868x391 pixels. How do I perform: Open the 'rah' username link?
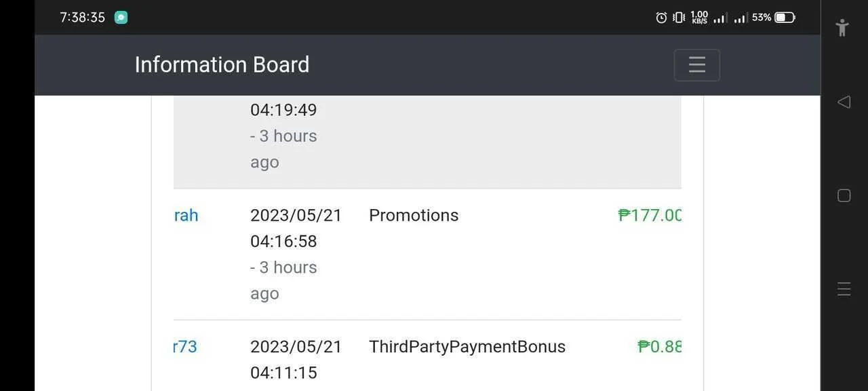coord(186,215)
